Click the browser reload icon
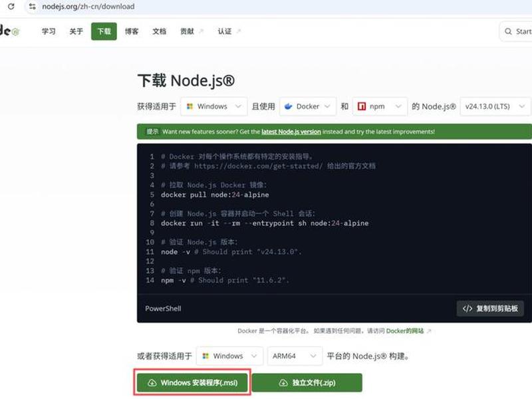Image resolution: width=532 pixels, height=399 pixels. pyautogui.click(x=11, y=6)
